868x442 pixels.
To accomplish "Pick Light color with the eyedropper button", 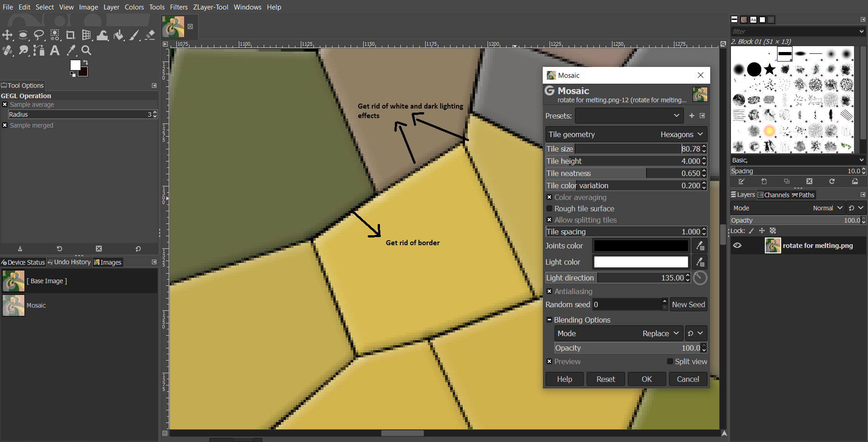I will tap(700, 262).
